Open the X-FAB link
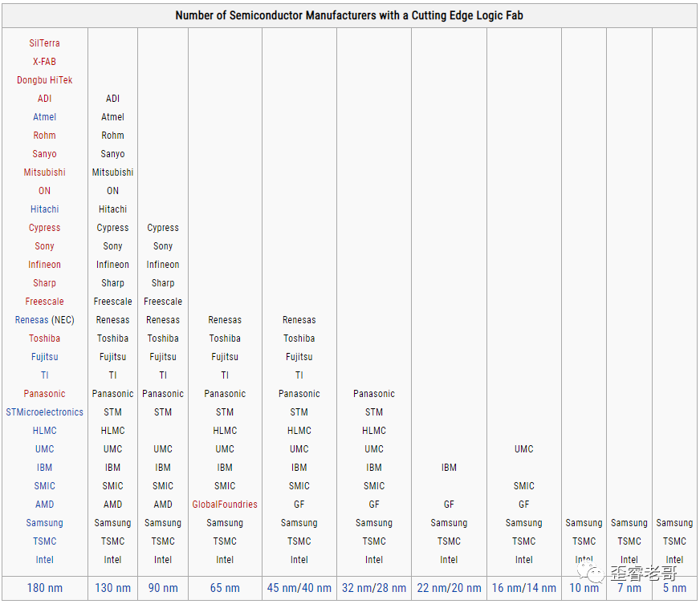The height and width of the screenshot is (604, 700). point(45,62)
